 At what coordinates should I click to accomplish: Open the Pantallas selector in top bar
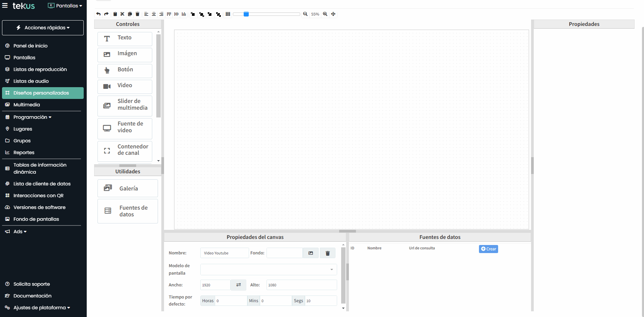[x=65, y=6]
